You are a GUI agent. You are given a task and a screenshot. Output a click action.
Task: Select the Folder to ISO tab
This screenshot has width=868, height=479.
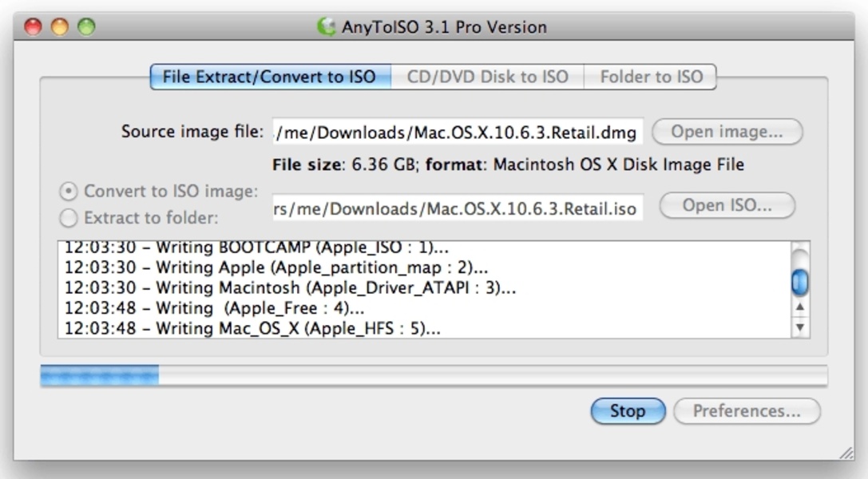point(651,77)
